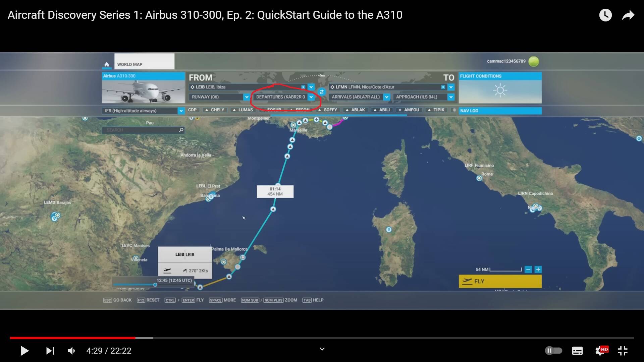Expand the IFR (High-altitude airways) dropdown
Screen dimensions: 644x362
[181, 111]
